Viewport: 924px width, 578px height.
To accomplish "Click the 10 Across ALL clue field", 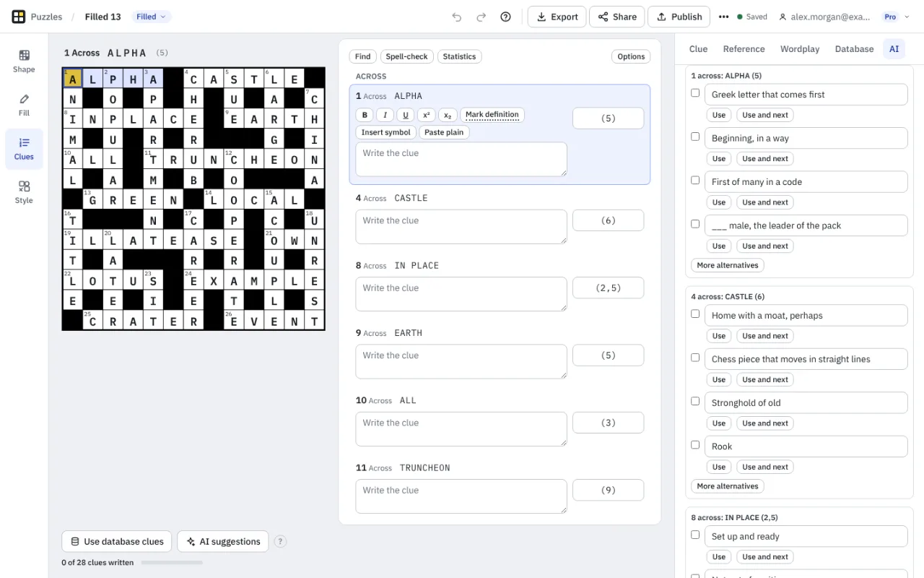I will click(x=461, y=429).
